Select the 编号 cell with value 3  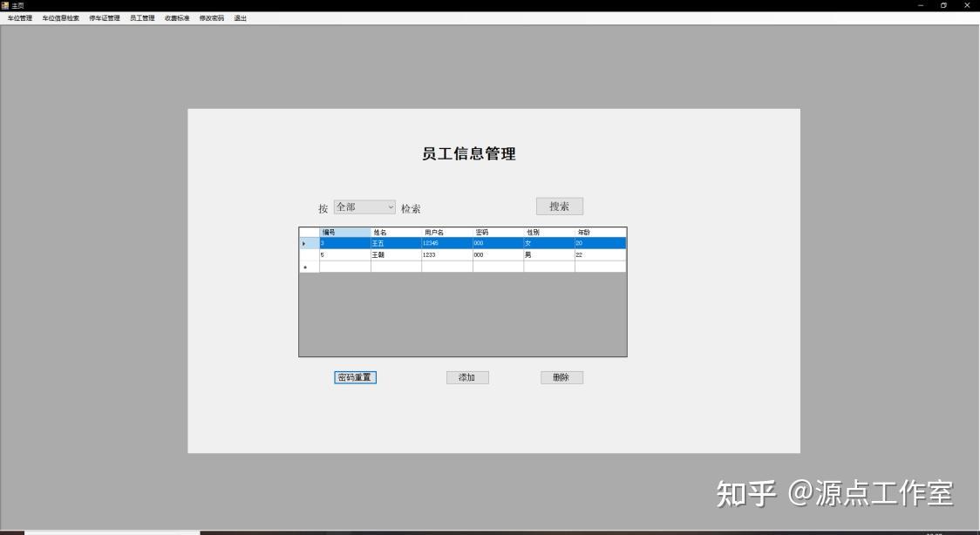345,243
